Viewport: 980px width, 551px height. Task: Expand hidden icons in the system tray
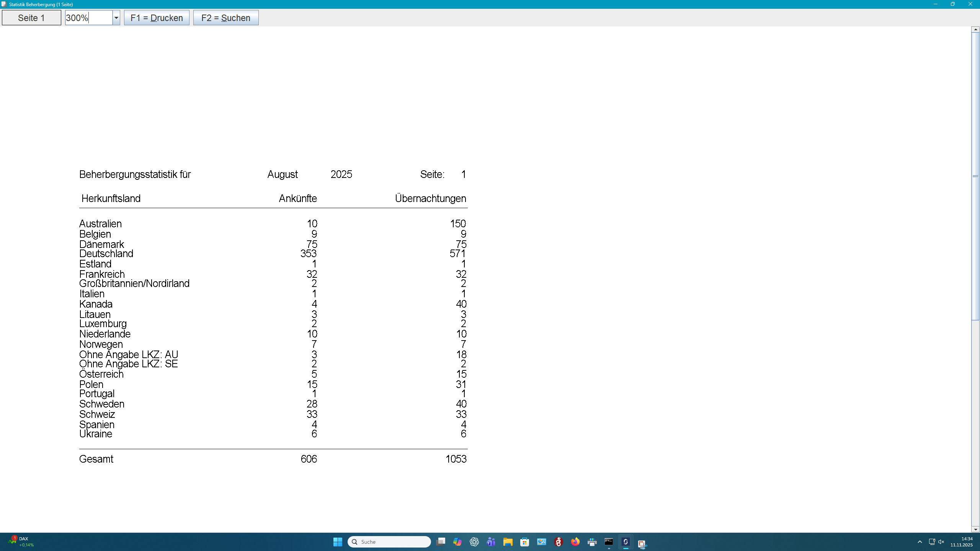click(x=920, y=542)
